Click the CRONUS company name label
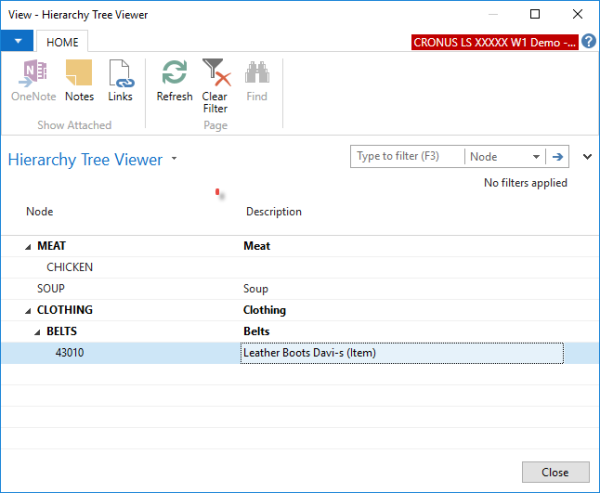600x493 pixels. pyautogui.click(x=494, y=41)
